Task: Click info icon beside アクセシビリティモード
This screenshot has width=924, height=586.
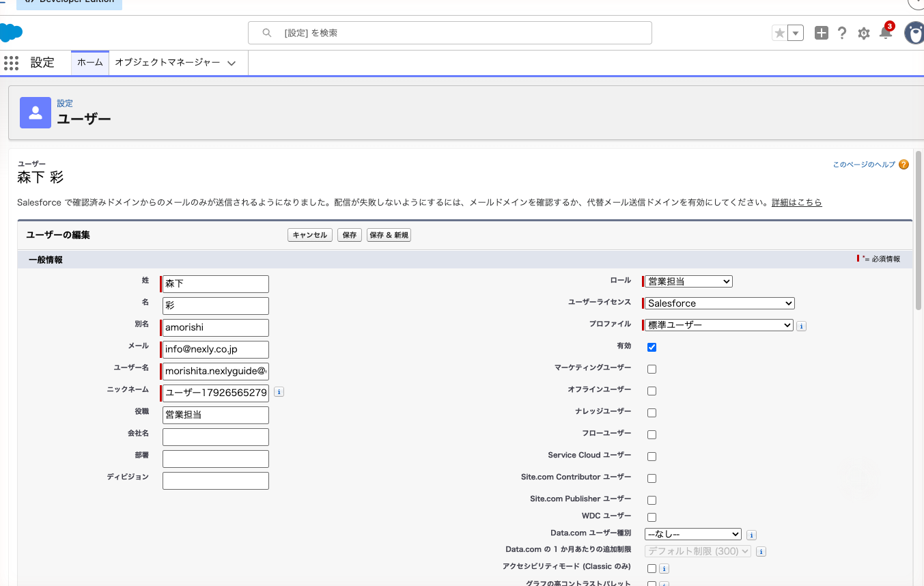Action: click(664, 568)
